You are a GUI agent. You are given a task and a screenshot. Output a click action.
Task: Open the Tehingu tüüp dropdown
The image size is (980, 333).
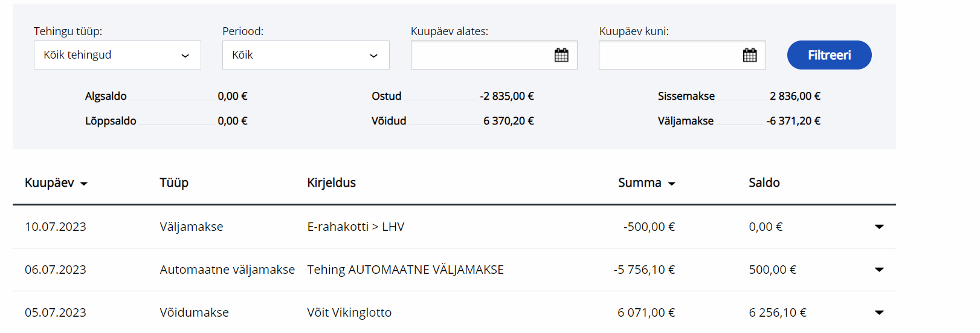tap(117, 55)
